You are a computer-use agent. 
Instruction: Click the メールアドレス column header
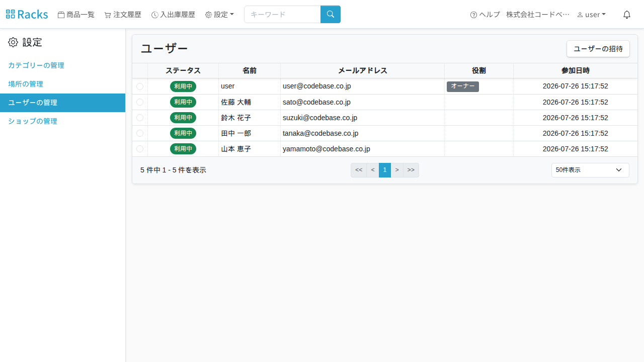click(363, 71)
